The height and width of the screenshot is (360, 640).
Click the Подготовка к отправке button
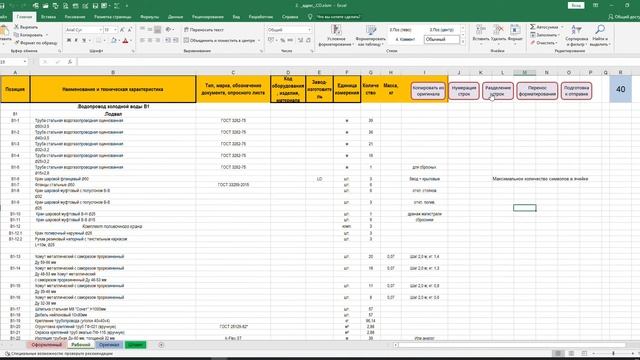(576, 91)
